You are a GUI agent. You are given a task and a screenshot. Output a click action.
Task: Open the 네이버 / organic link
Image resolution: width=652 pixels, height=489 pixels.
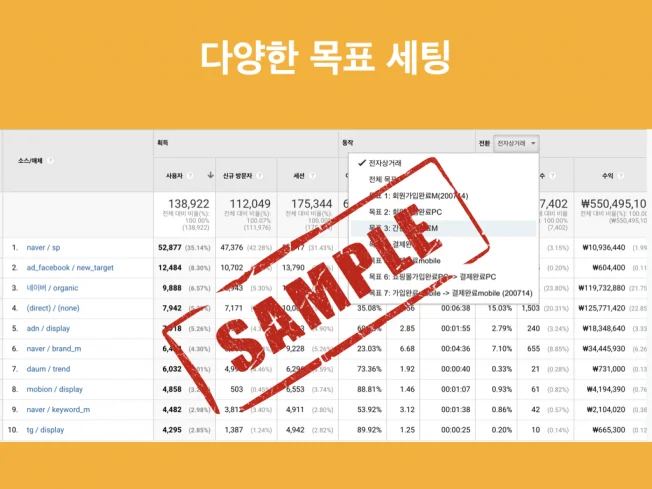pos(52,288)
